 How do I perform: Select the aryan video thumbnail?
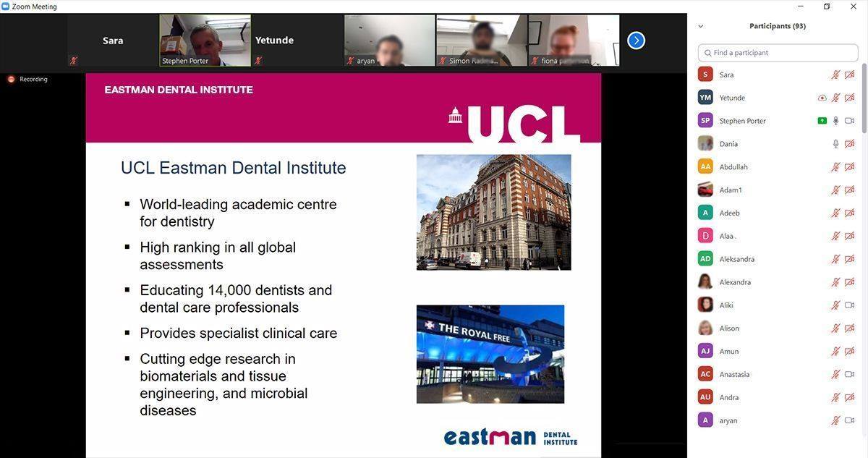pos(390,41)
